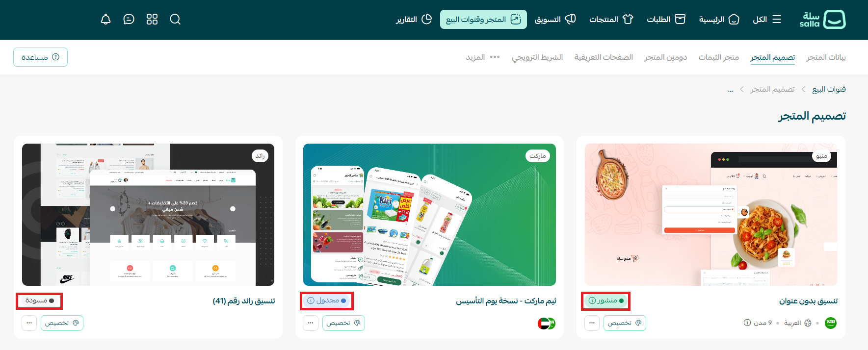Open the three-dots menu of منيو theme card
868x350 pixels.
(592, 323)
